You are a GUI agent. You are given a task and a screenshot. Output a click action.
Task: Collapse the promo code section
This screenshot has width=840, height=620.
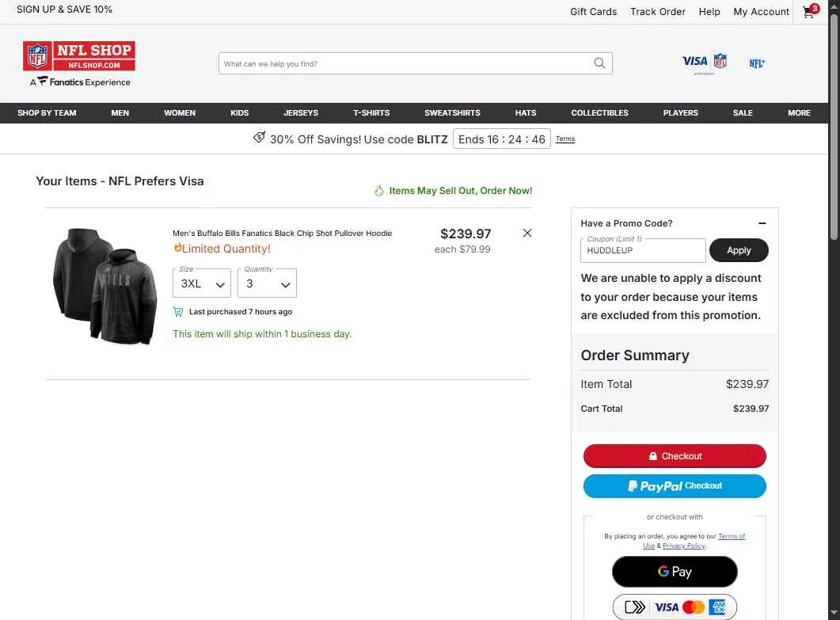tap(762, 223)
